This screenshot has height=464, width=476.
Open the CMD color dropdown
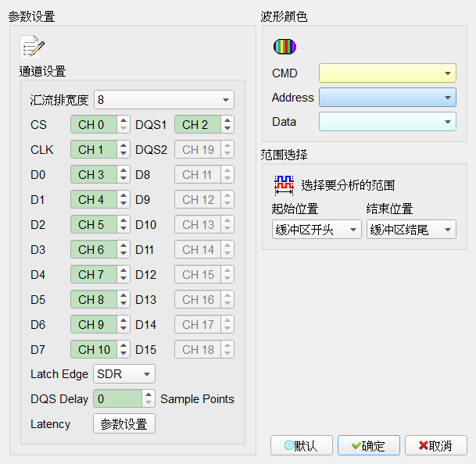click(x=388, y=73)
